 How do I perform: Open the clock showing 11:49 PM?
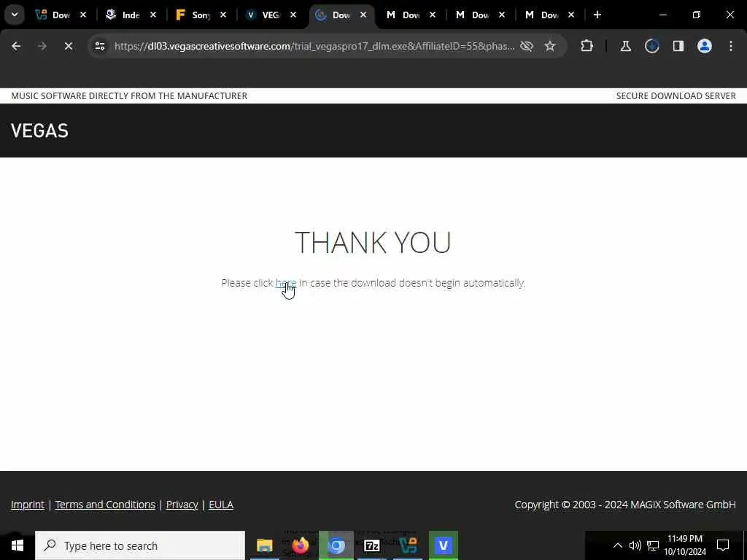[x=685, y=545]
